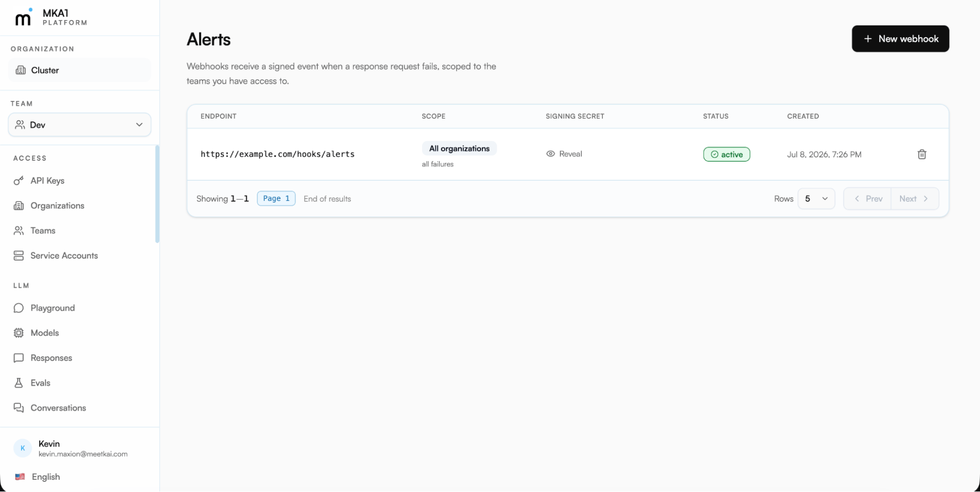Select the https://example.com/hooks/alerts endpoint
The width and height of the screenshot is (980, 492).
(277, 154)
